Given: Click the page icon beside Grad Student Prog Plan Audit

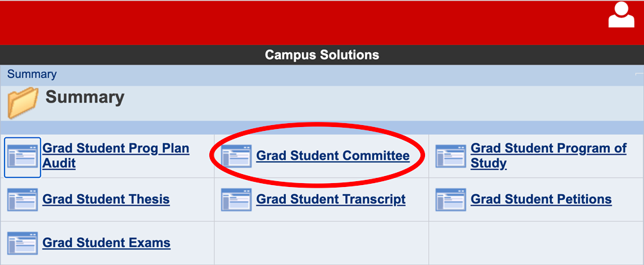Looking at the screenshot, I should tap(23, 157).
